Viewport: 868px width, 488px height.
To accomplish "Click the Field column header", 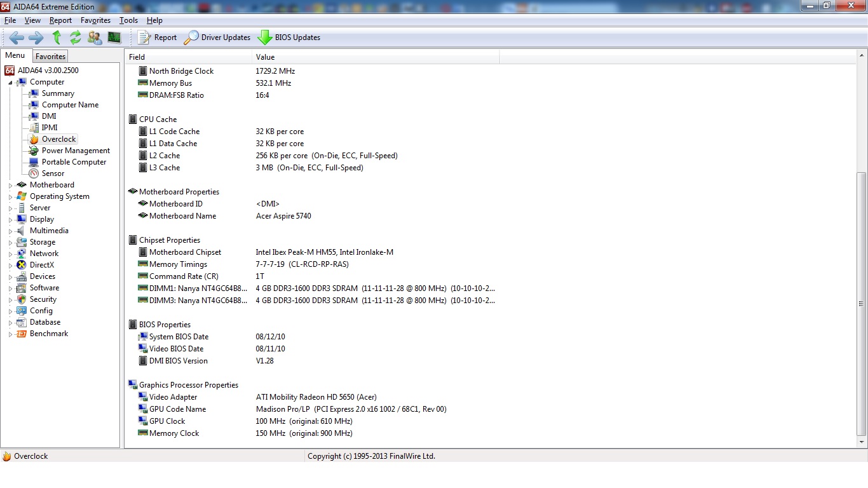I will pos(188,57).
